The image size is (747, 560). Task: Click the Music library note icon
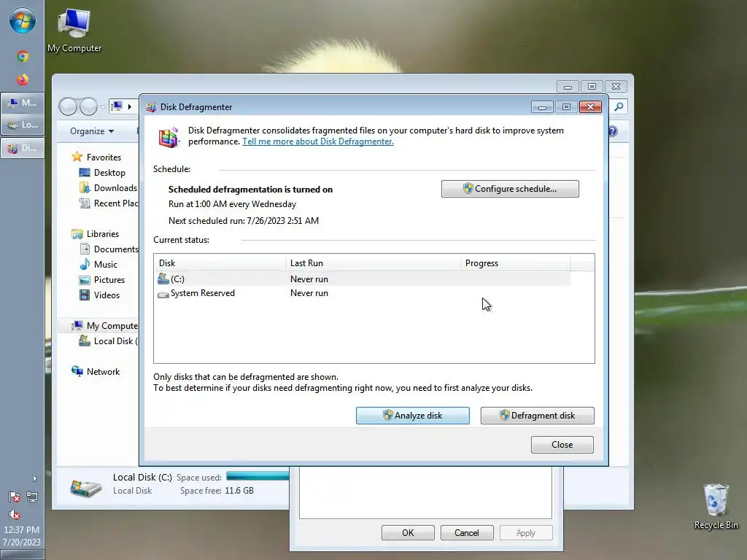pos(85,264)
